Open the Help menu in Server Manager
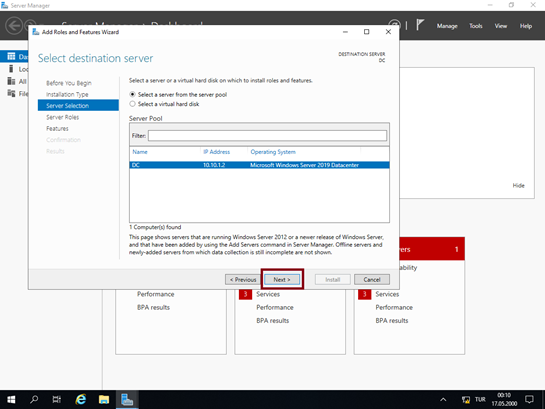This screenshot has width=545, height=409. 526,26
